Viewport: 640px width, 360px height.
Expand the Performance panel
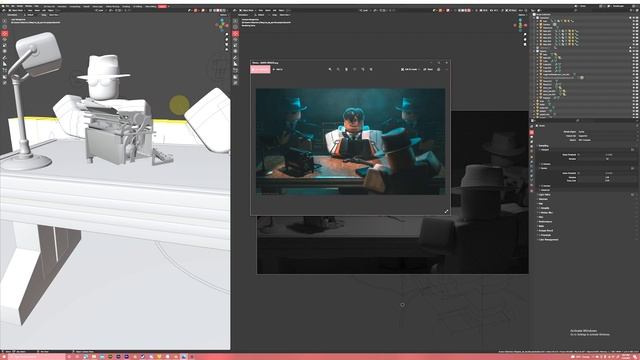[x=545, y=222]
